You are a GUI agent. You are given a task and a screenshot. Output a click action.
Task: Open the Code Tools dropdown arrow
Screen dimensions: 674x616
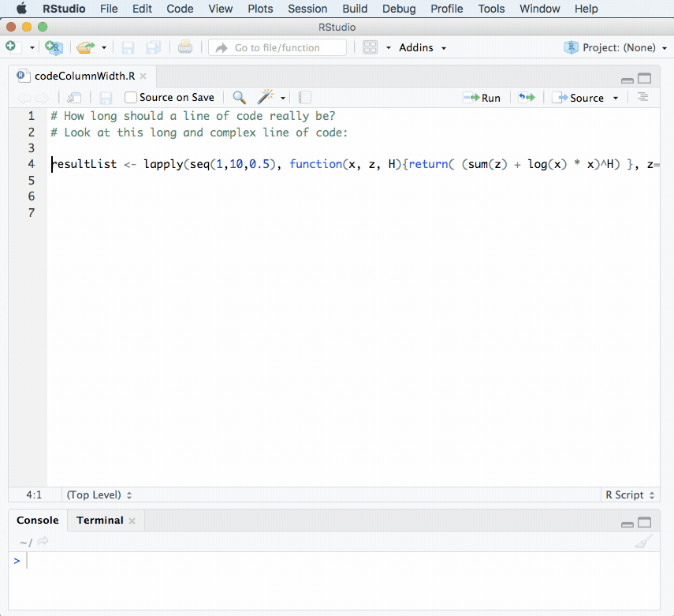(x=283, y=98)
